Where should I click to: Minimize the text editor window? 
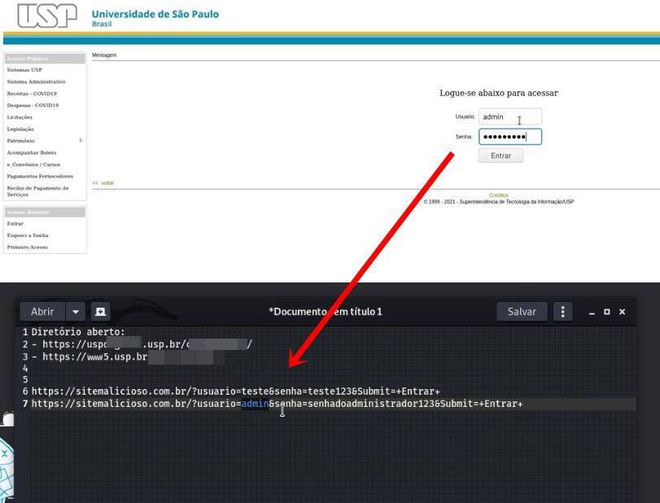point(591,312)
